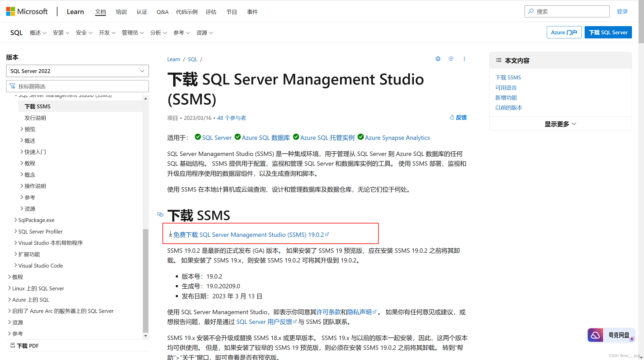Image resolution: width=644 pixels, height=360 pixels.
Task: Open the 48 个参与者 contributors link
Action: (231, 118)
